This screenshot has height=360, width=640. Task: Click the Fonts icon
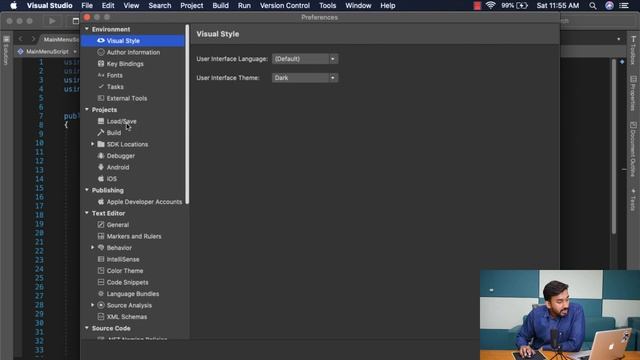point(101,75)
